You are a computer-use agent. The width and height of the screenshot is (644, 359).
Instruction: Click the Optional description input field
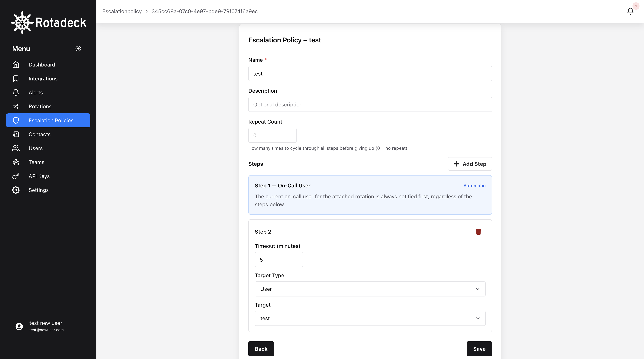370,105
